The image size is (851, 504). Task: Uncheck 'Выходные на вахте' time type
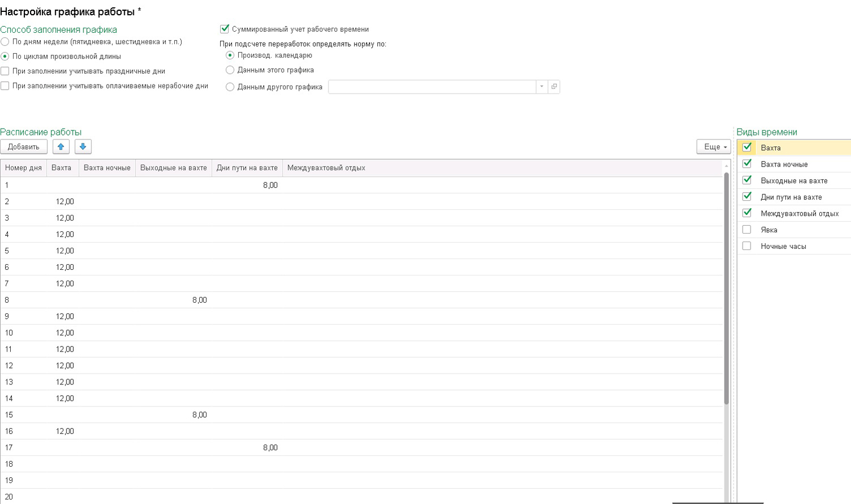pos(747,180)
